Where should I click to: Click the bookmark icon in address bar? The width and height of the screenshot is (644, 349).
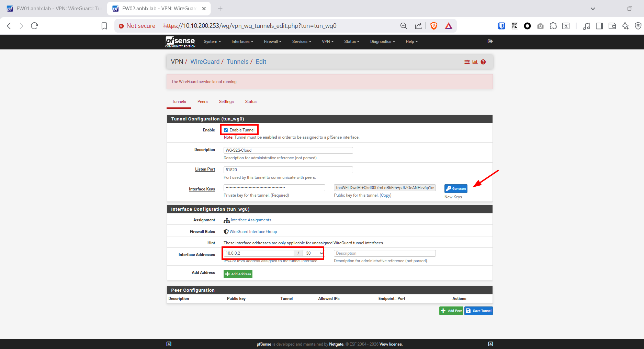tap(104, 26)
